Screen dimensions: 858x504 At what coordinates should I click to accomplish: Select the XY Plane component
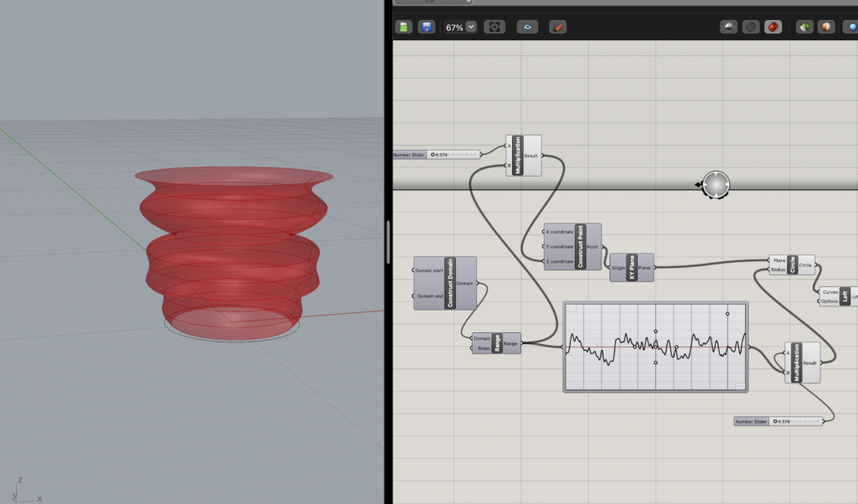click(632, 268)
